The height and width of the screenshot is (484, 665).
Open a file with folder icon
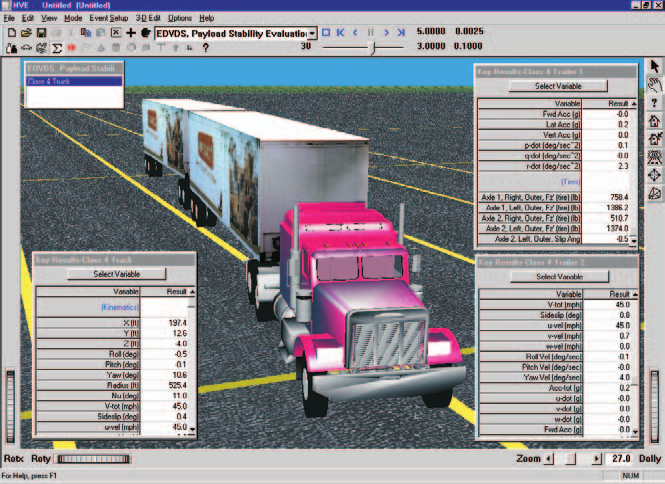pyautogui.click(x=26, y=33)
